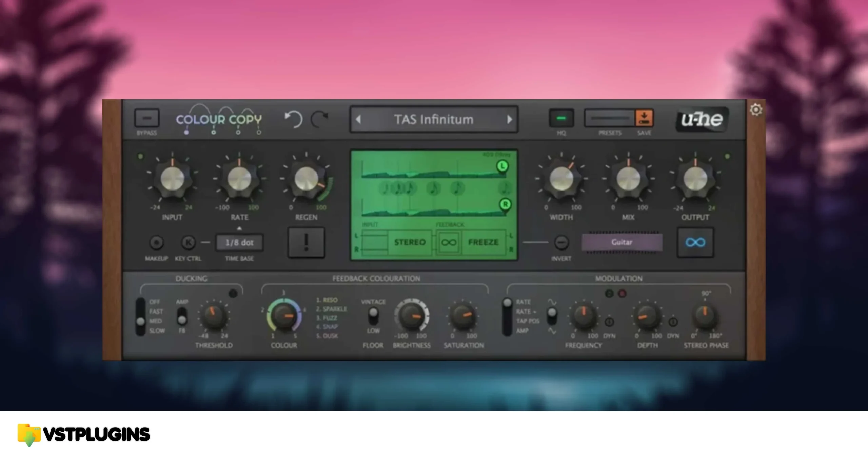Click the Ducking indicator LED
Viewport: 868px width, 460px height.
coord(233,294)
